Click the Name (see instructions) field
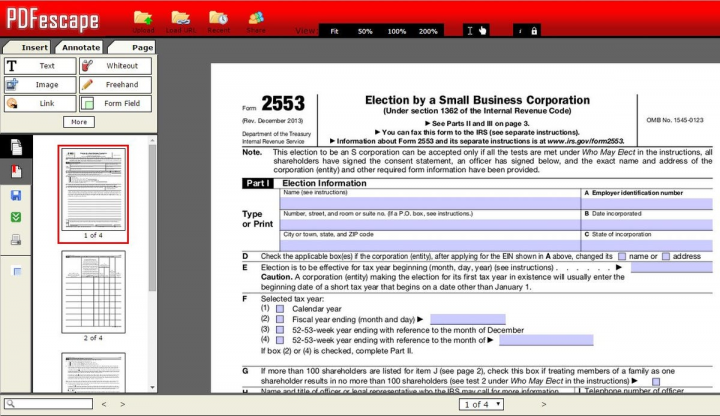This screenshot has width=720, height=416. tap(430, 203)
